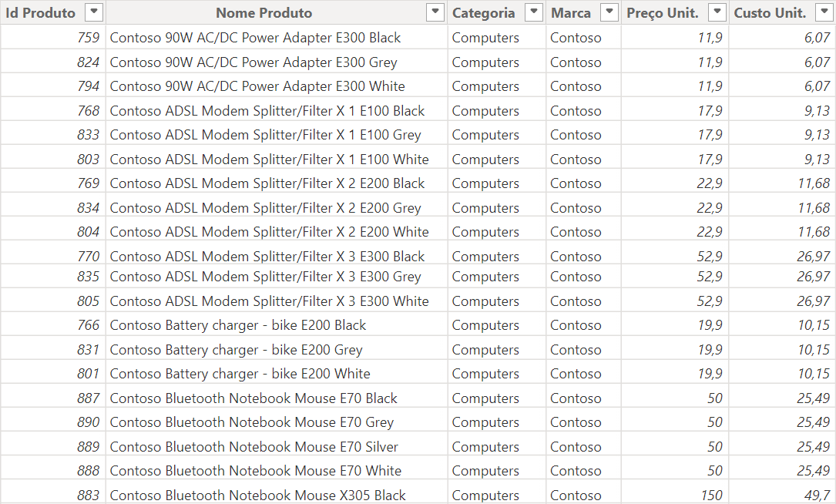
Task: Open the Id Produto column filter dropdown
Action: [94, 12]
